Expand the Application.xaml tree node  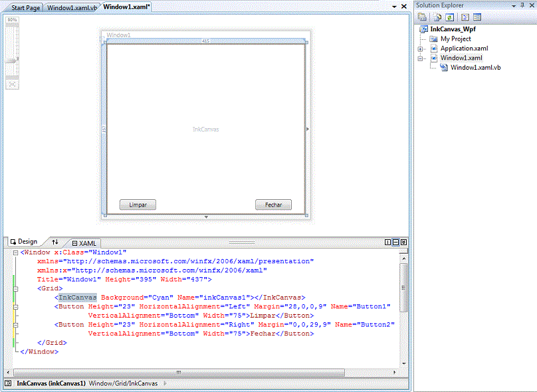coord(420,49)
